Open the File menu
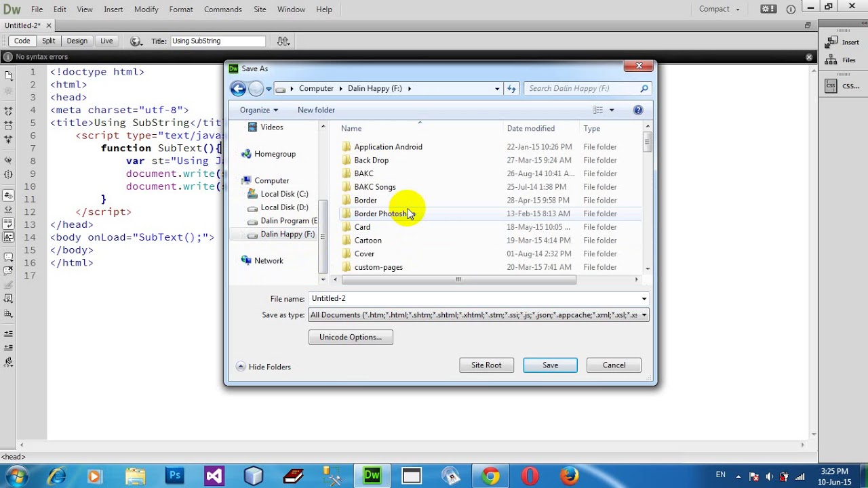This screenshot has height=488, width=868. (x=37, y=9)
